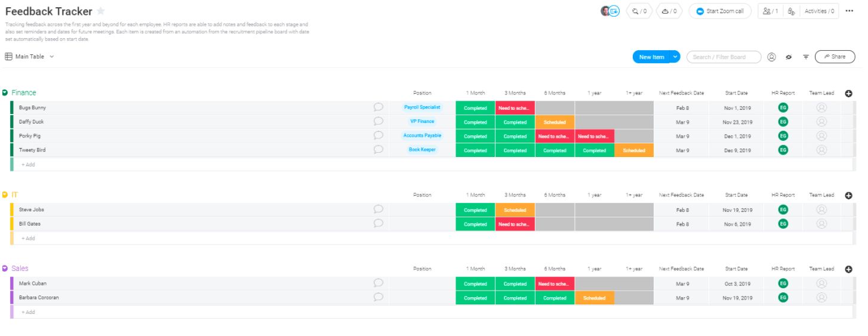Open the integrations counter showing 0
The width and height of the screenshot is (868, 336).
pos(639,11)
